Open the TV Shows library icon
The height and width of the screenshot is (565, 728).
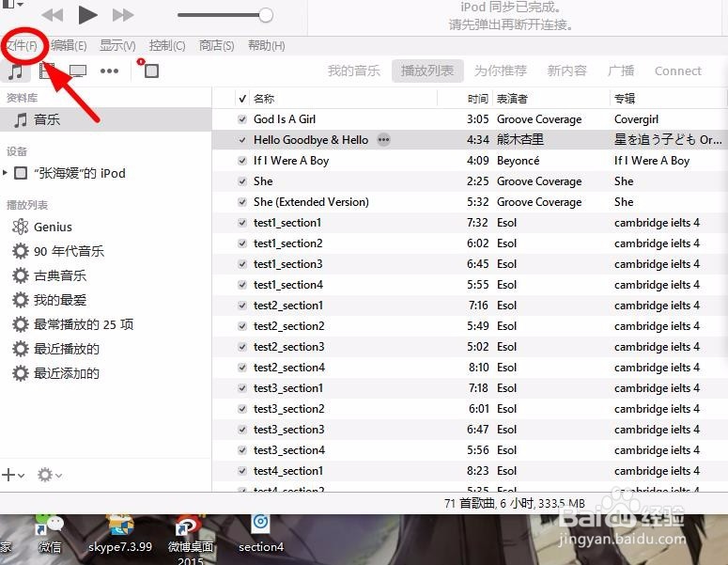(78, 71)
